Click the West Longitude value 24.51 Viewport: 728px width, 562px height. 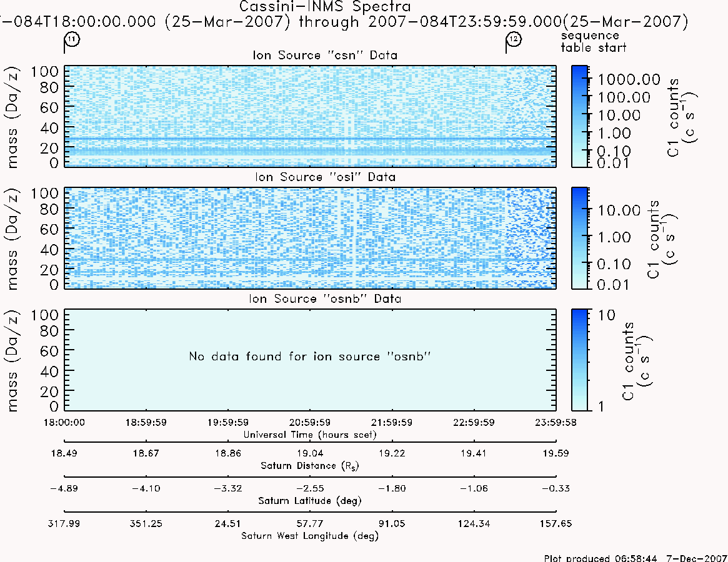point(228,524)
